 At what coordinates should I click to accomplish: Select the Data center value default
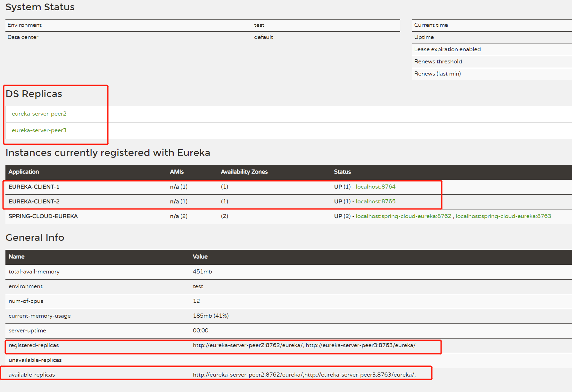[264, 37]
